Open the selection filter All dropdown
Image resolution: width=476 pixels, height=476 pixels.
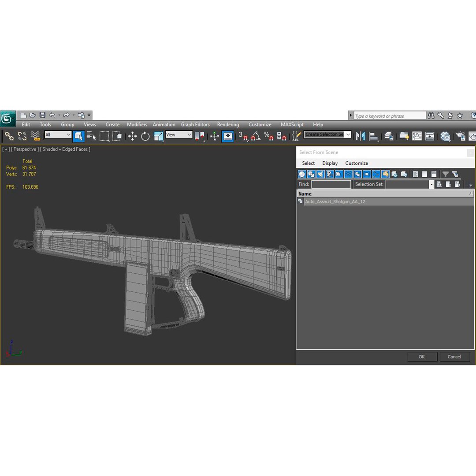point(58,134)
